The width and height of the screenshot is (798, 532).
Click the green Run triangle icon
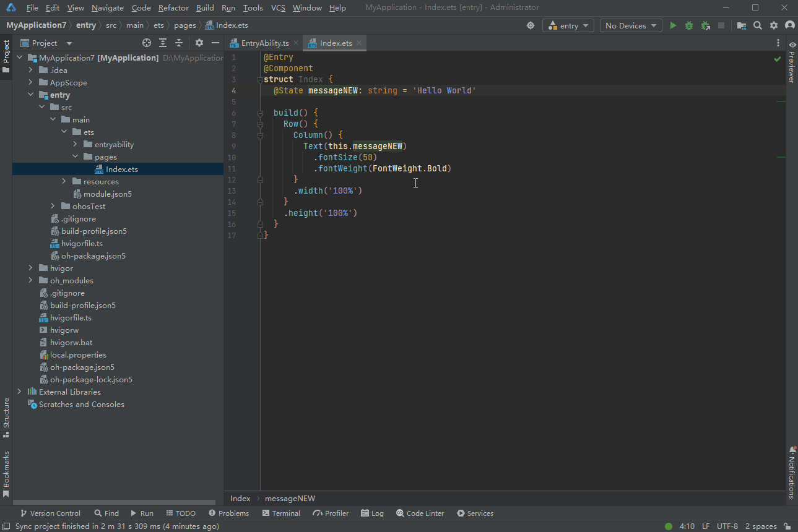pyautogui.click(x=674, y=25)
